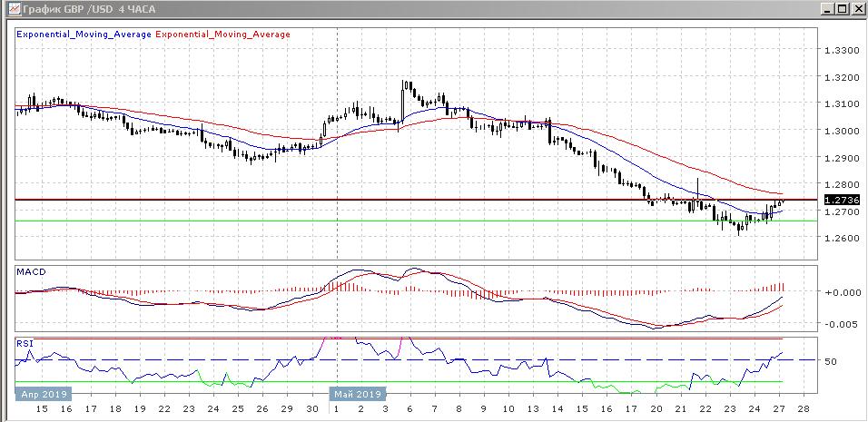This screenshot has height=422, width=868.
Task: Click the current price tag 1.2736
Action: [838, 200]
